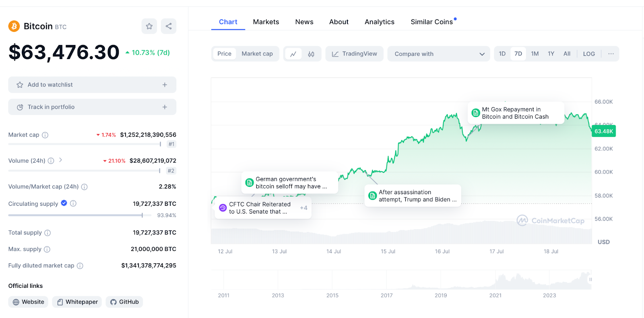The height and width of the screenshot is (318, 644).
Task: Show info tooltip for Circulating supply
Action: click(73, 203)
